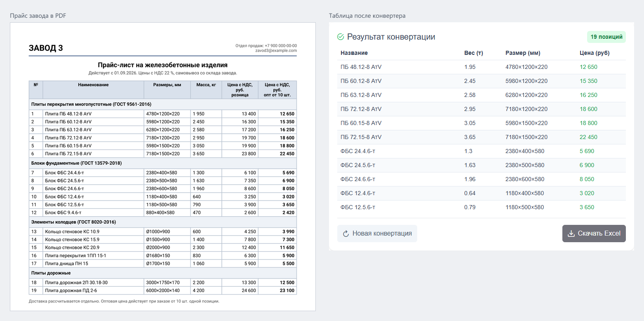Click the weight value 1.95 in results
The width and height of the screenshot is (644, 321).
tap(470, 67)
